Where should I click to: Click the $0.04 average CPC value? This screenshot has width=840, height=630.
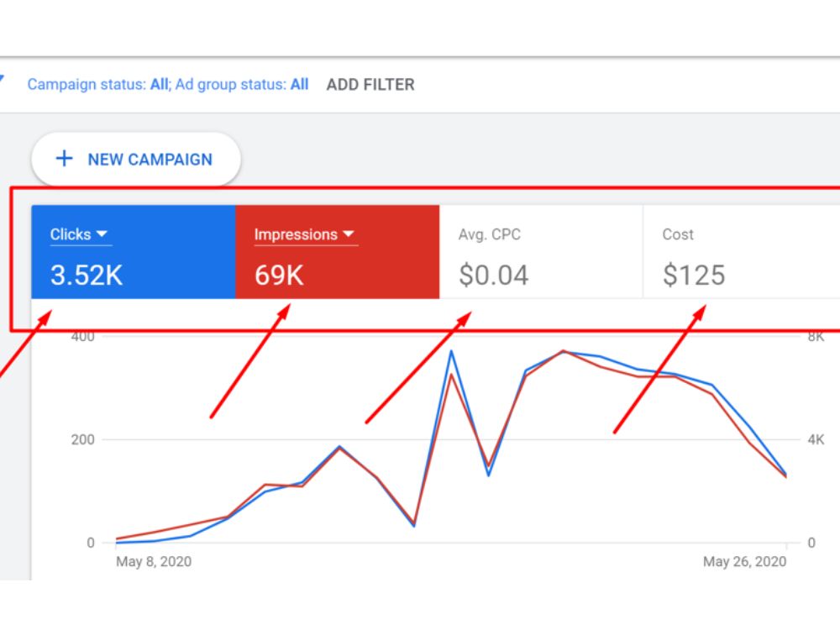point(494,276)
